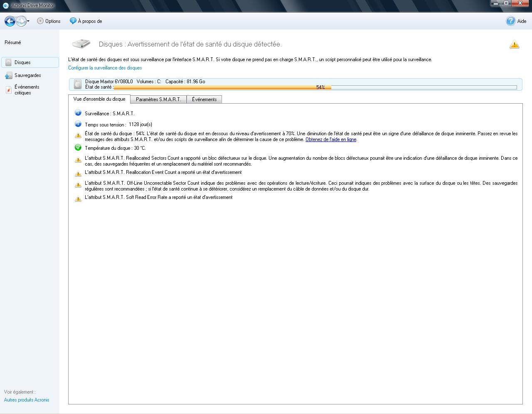Select the Temps sous tension 1128 jour(s) line
The height and width of the screenshot is (414, 532).
click(118, 124)
